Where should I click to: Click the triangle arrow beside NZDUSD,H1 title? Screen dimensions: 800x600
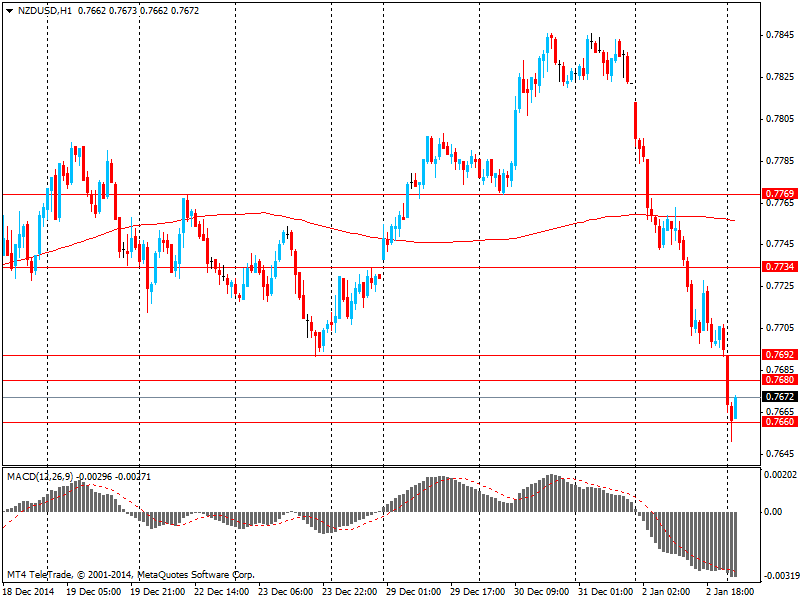(x=9, y=10)
